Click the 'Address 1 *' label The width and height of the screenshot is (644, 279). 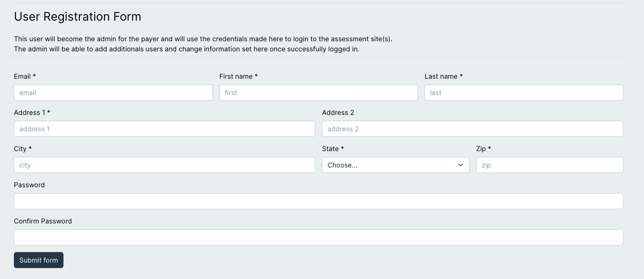pyautogui.click(x=32, y=112)
